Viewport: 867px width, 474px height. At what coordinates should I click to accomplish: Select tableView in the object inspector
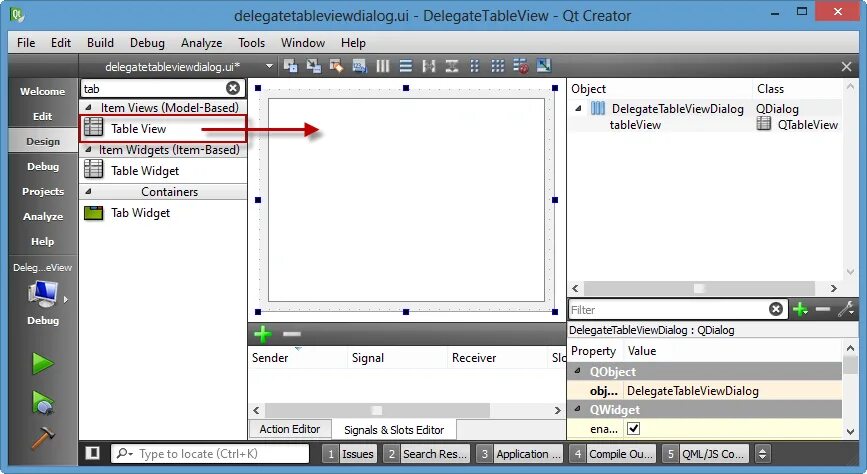click(635, 125)
